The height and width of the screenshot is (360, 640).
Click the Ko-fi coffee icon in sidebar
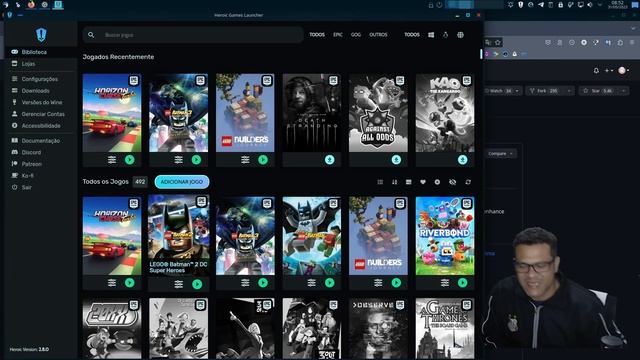(x=15, y=175)
